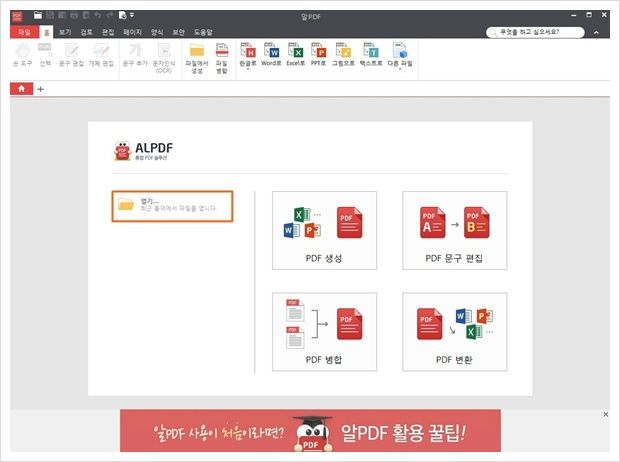
Task: Click the 알PDF 활용 꿀팁 banner
Action: [310, 431]
